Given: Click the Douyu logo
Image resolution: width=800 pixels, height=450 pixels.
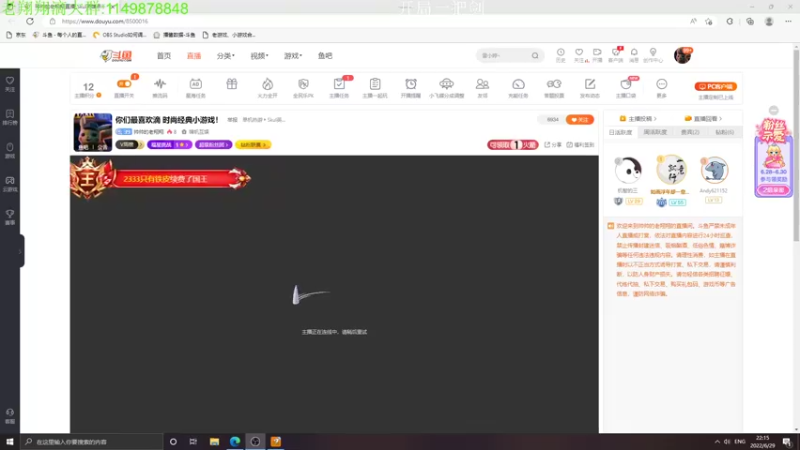Looking at the screenshot, I should (116, 56).
